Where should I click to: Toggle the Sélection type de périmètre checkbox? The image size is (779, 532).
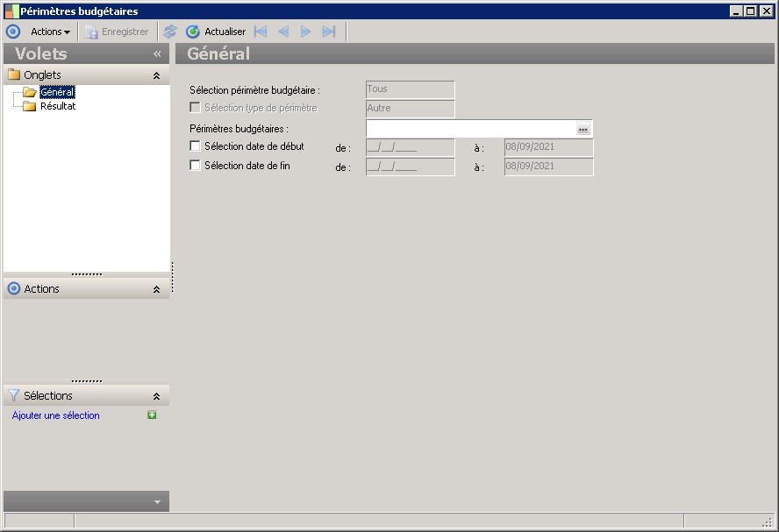tap(196, 107)
